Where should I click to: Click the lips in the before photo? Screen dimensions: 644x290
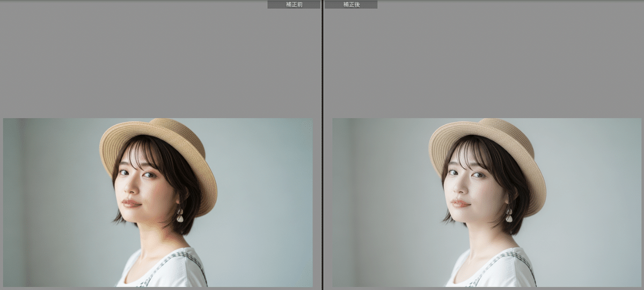click(131, 204)
